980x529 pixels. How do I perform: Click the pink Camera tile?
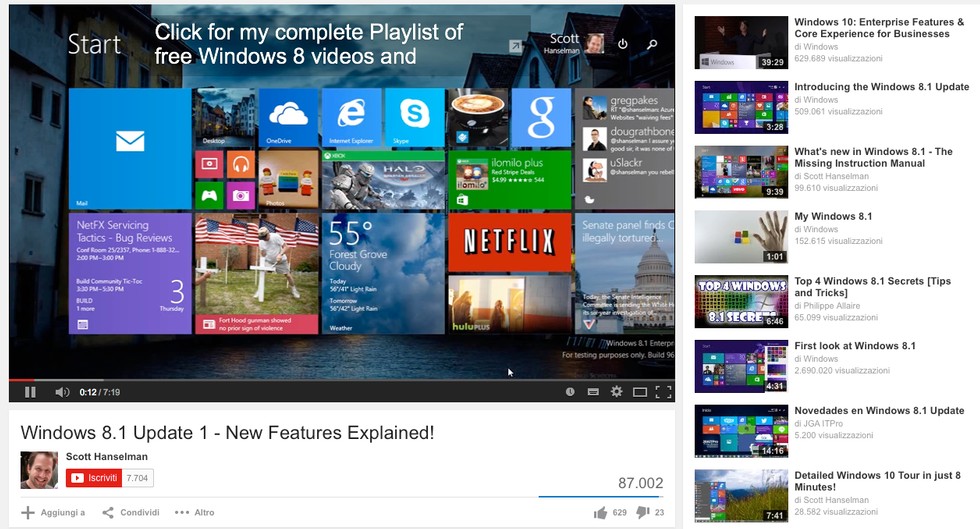point(241,195)
